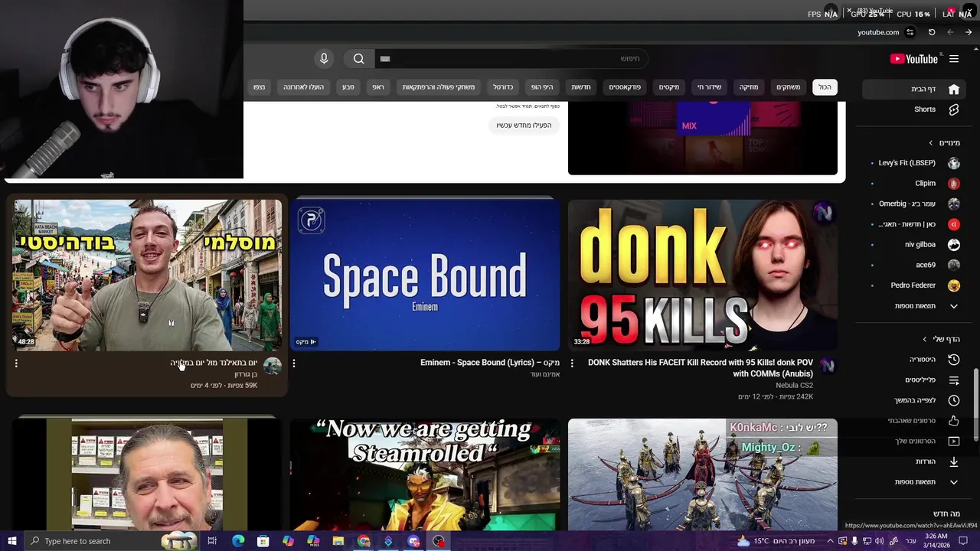
Task: Open three-dot menu for Space Bound mix
Action: point(294,364)
